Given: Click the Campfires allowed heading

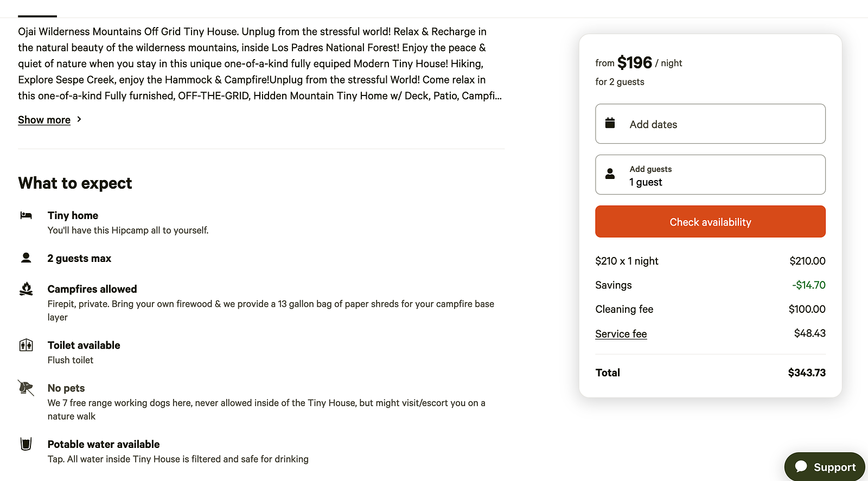Looking at the screenshot, I should [92, 289].
